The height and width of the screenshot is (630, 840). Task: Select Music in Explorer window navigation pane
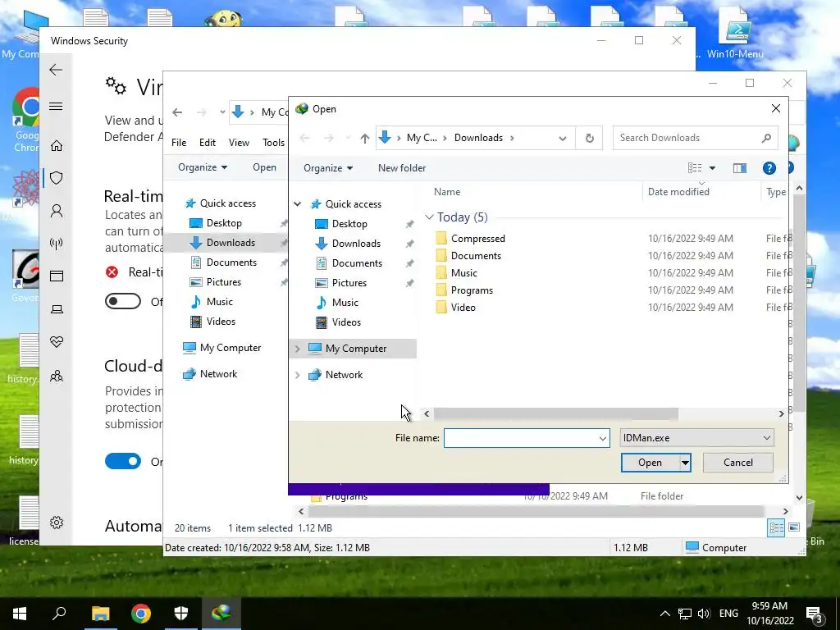220,302
